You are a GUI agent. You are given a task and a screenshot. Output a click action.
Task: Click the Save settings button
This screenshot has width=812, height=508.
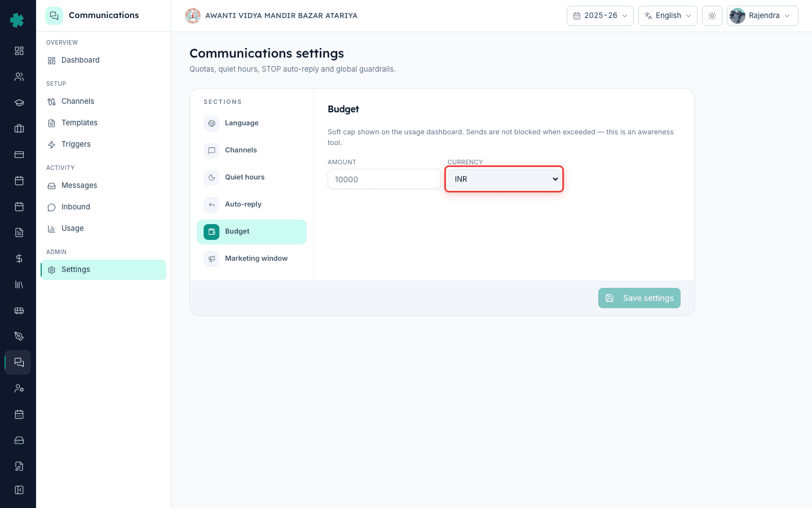[639, 298]
